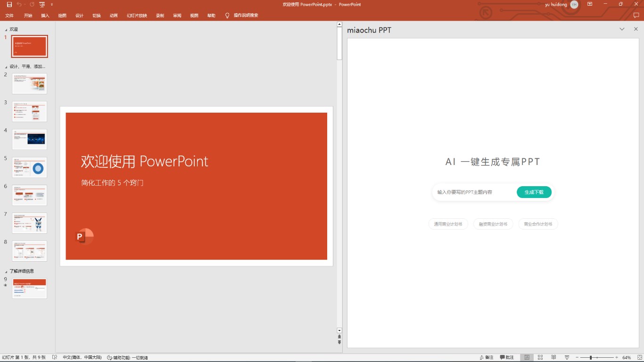Open the miaochu PPT pane options chevron

[622, 29]
